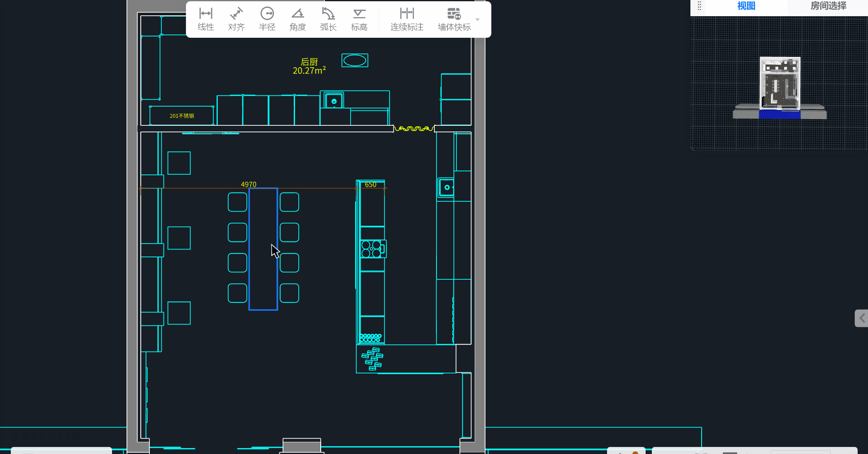Use the 墙体快标 wall quick-dimension tool
The height and width of the screenshot is (454, 868).
(x=454, y=19)
